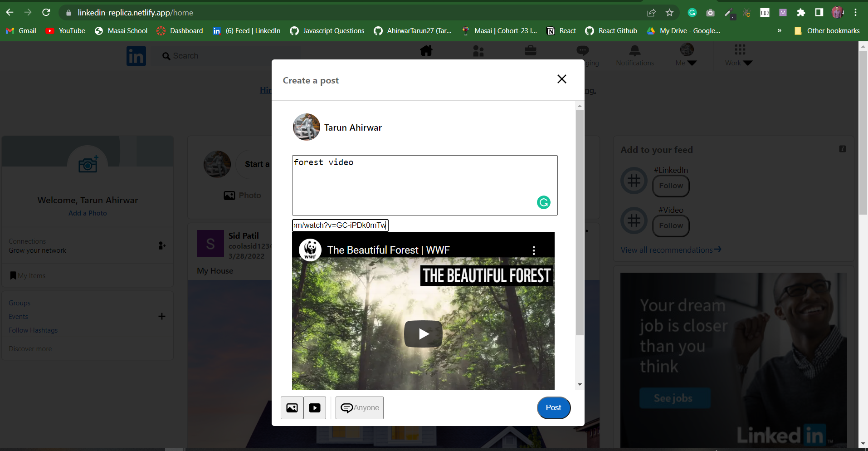Click the post text area with forest video

pyautogui.click(x=425, y=185)
